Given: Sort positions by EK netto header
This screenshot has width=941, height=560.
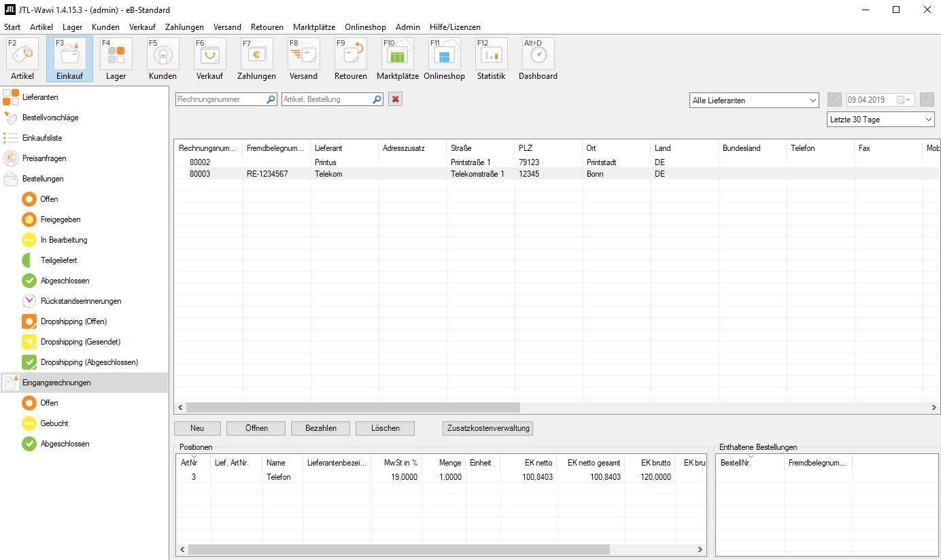Looking at the screenshot, I should (x=528, y=463).
